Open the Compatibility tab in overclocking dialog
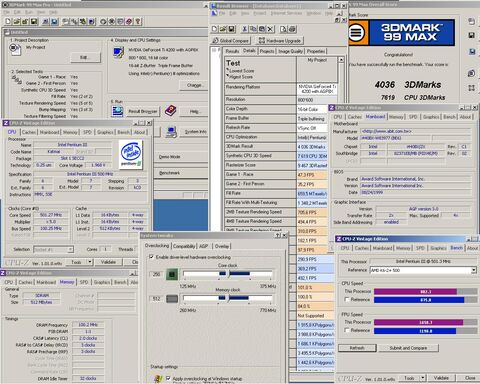The image size is (480, 384). (x=184, y=246)
